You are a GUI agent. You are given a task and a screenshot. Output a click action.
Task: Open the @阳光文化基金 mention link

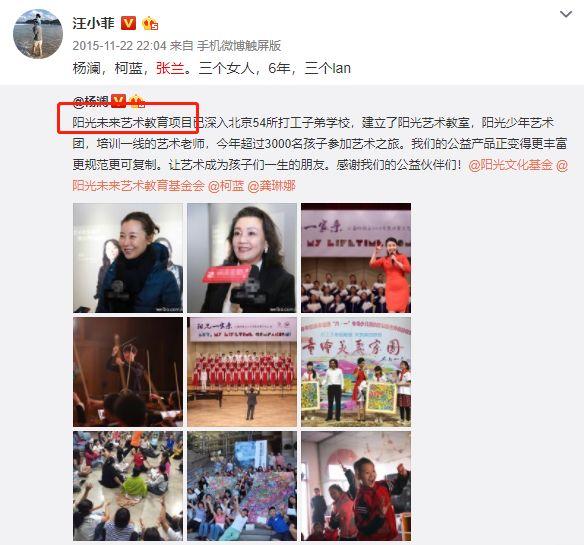[x=510, y=165]
